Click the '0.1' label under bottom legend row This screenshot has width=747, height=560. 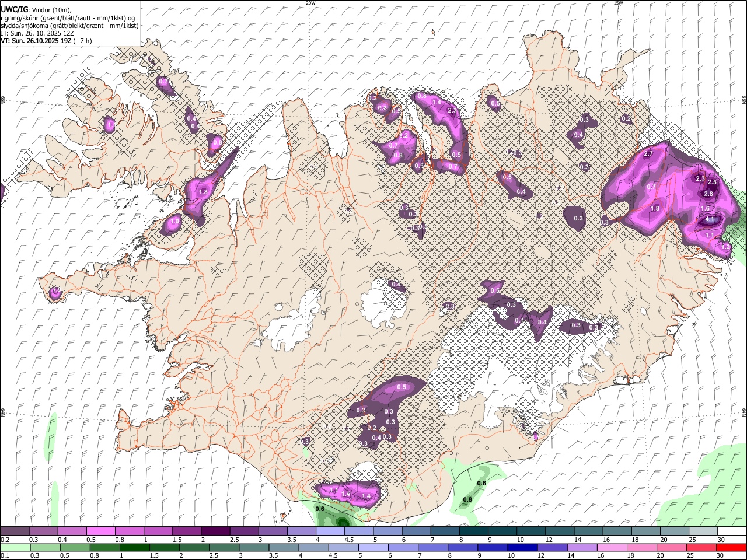click(x=5, y=555)
